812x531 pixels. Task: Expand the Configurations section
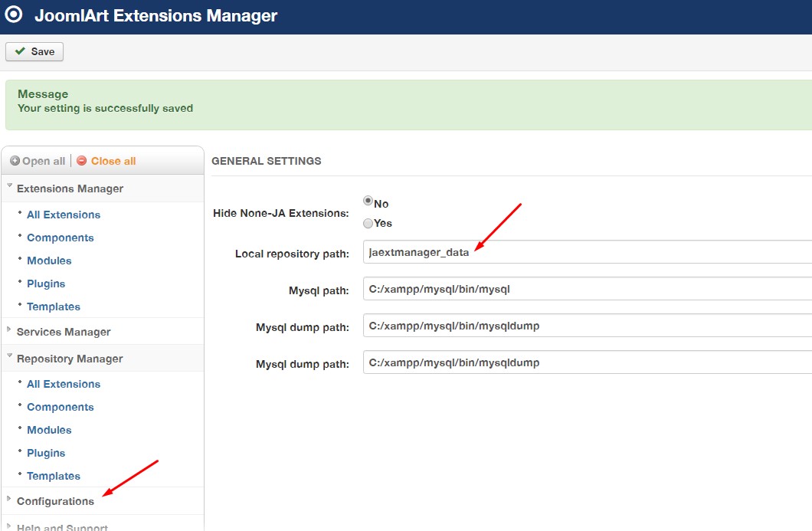pos(55,501)
